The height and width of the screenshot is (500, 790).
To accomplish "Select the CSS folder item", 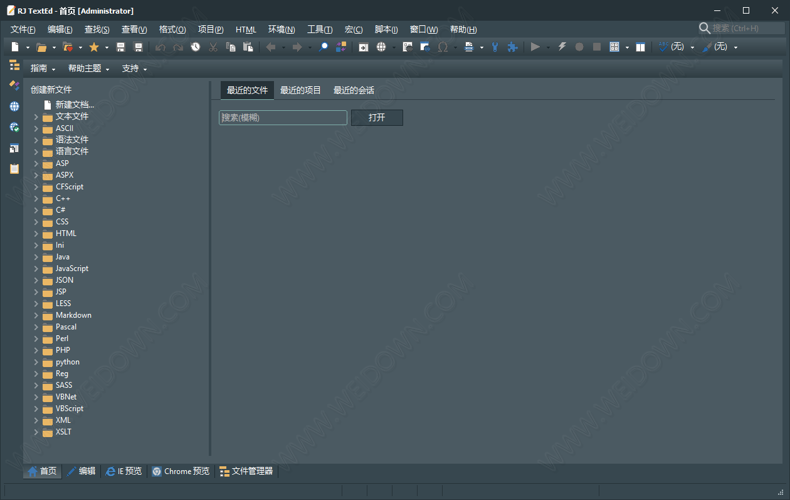I will click(62, 222).
